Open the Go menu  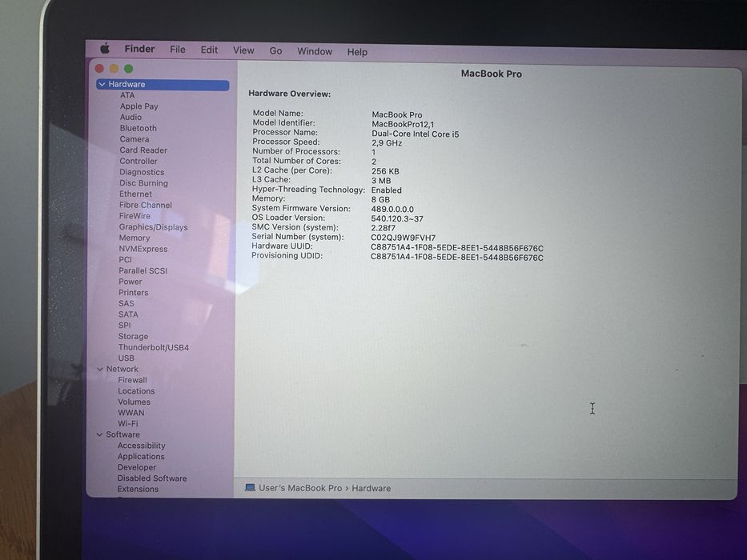point(276,51)
